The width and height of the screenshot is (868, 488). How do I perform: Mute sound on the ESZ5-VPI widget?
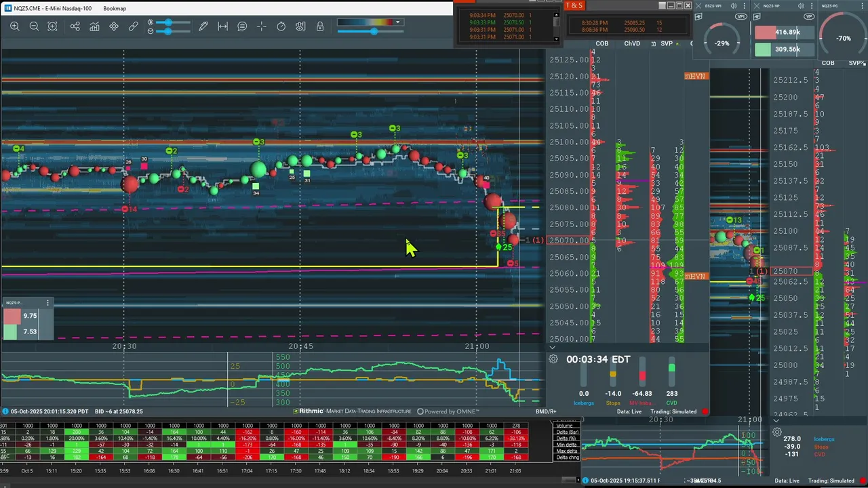(734, 6)
